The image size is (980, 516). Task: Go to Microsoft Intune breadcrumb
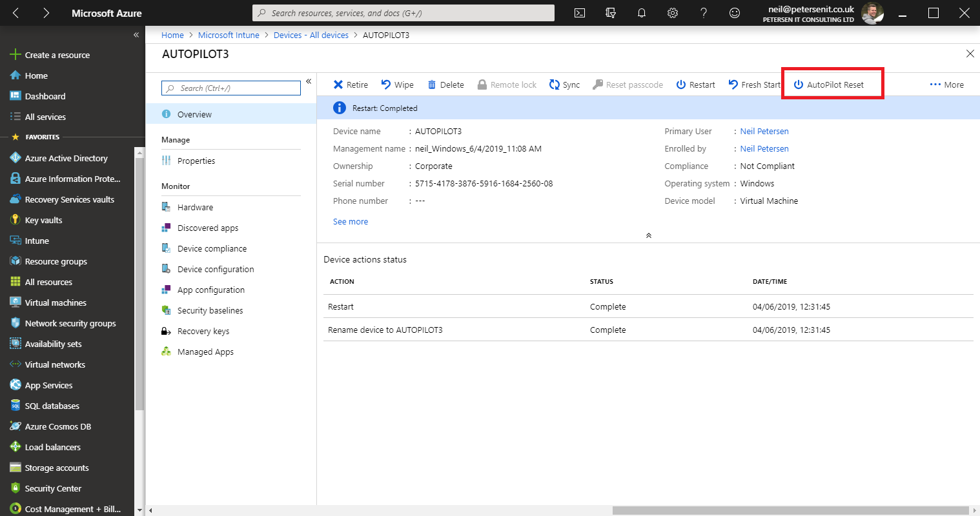pos(229,35)
